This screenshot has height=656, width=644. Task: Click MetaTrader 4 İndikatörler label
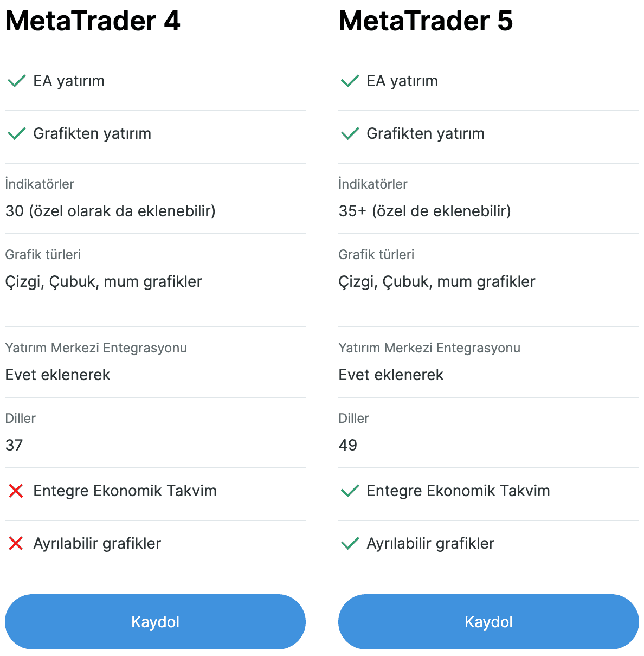(x=40, y=184)
